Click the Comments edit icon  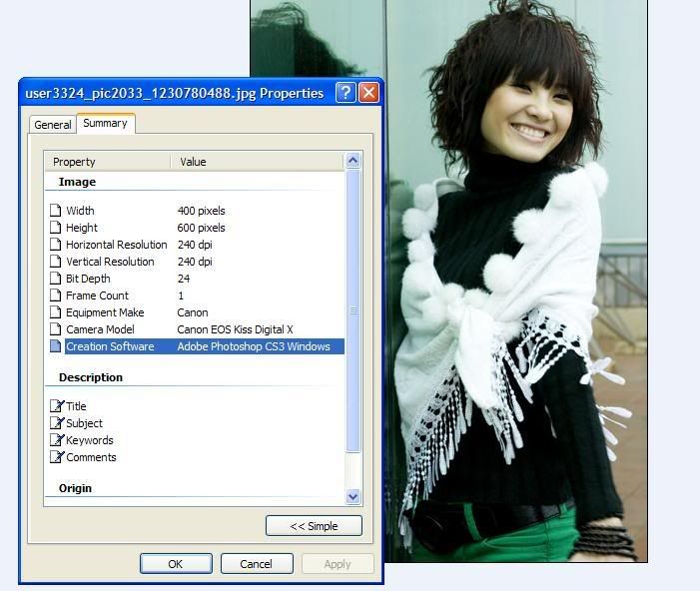(56, 457)
